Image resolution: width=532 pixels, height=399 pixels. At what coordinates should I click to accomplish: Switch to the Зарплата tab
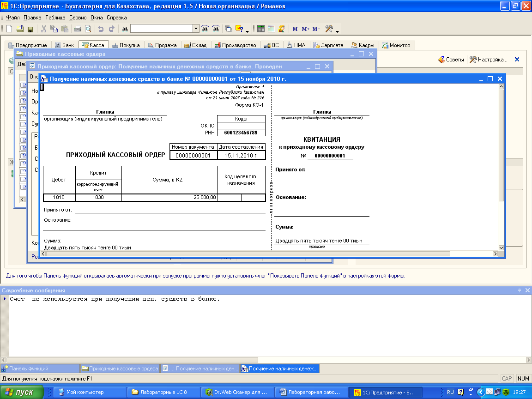pos(329,45)
